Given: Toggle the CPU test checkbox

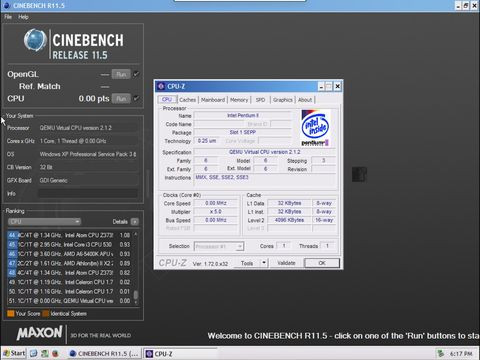Looking at the screenshot, I should click(136, 98).
